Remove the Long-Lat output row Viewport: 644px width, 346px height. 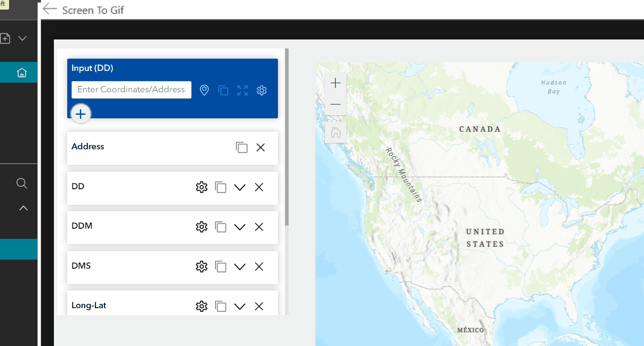[x=259, y=306]
